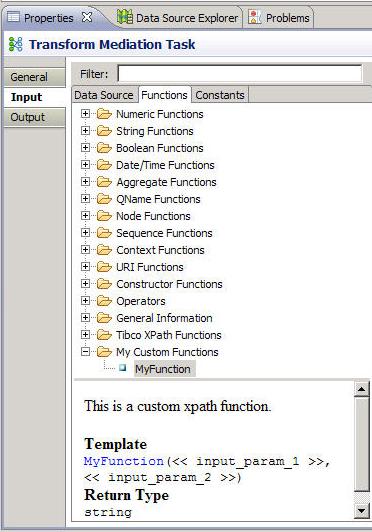Close the Properties view tab
372x532 pixels.
click(87, 17)
